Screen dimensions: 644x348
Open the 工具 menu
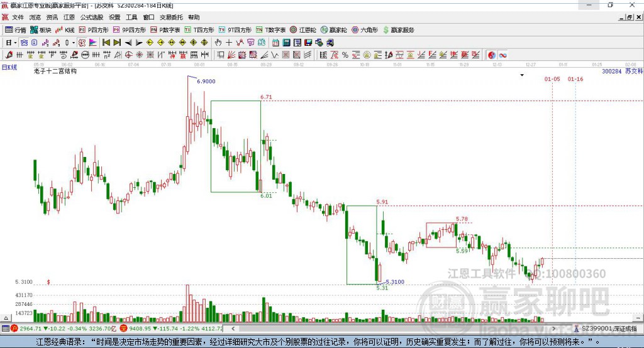131,17
